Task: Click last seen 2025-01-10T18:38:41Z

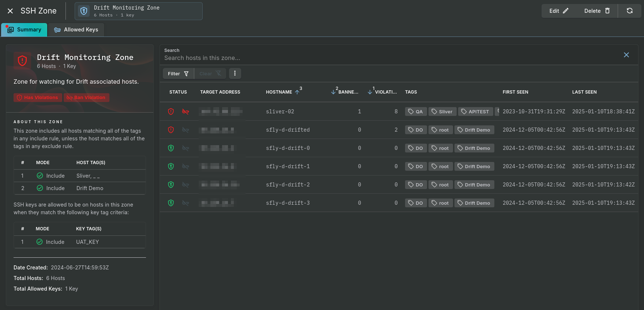Action: (x=603, y=111)
